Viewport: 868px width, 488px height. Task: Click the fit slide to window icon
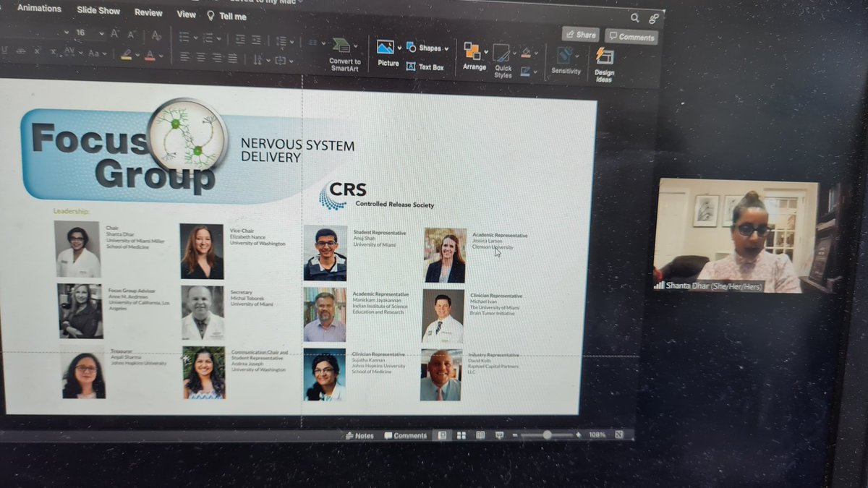point(618,434)
